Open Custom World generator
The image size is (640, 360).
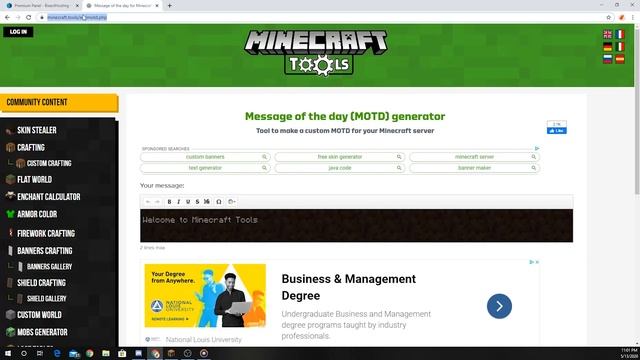pyautogui.click(x=39, y=315)
